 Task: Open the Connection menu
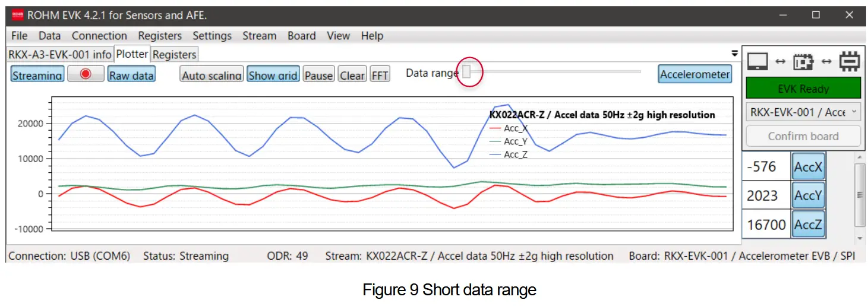click(99, 36)
